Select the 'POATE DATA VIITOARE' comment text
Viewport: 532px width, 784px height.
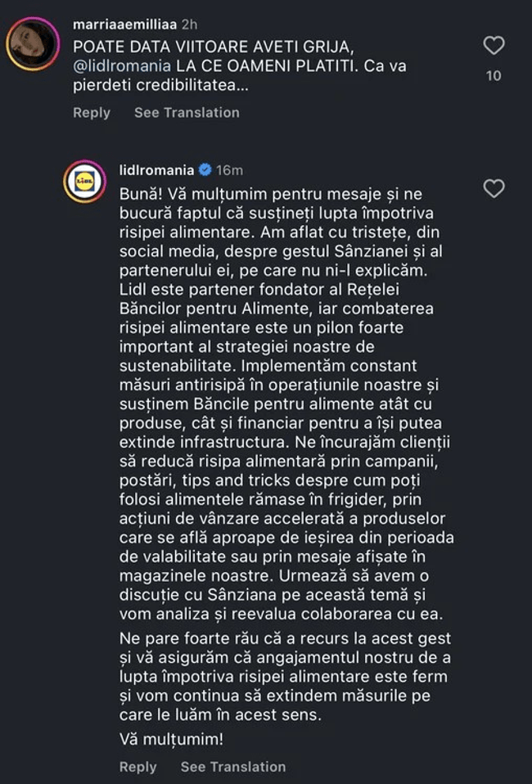240,66
